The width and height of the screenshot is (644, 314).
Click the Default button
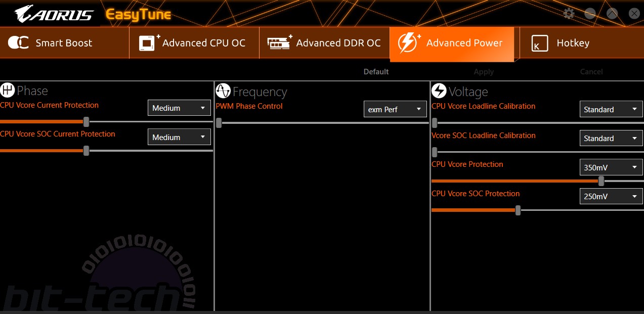(376, 72)
